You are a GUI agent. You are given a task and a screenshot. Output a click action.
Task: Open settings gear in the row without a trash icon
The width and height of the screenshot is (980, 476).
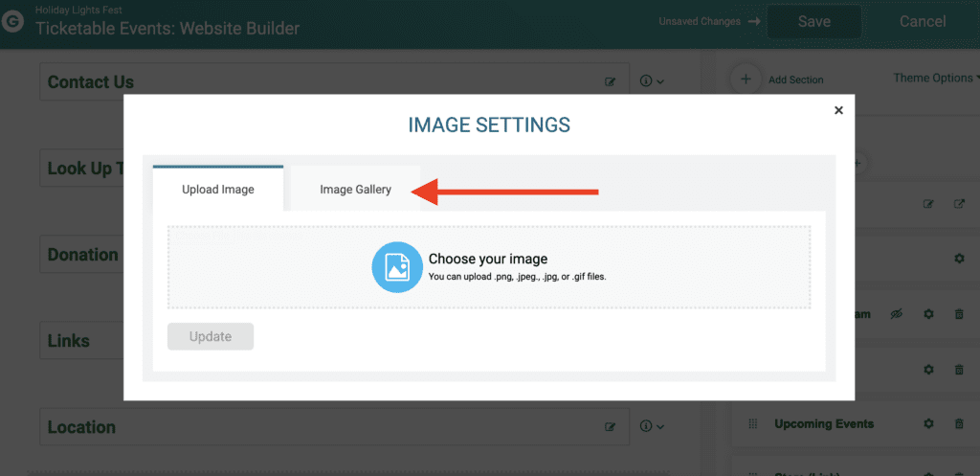point(959,259)
